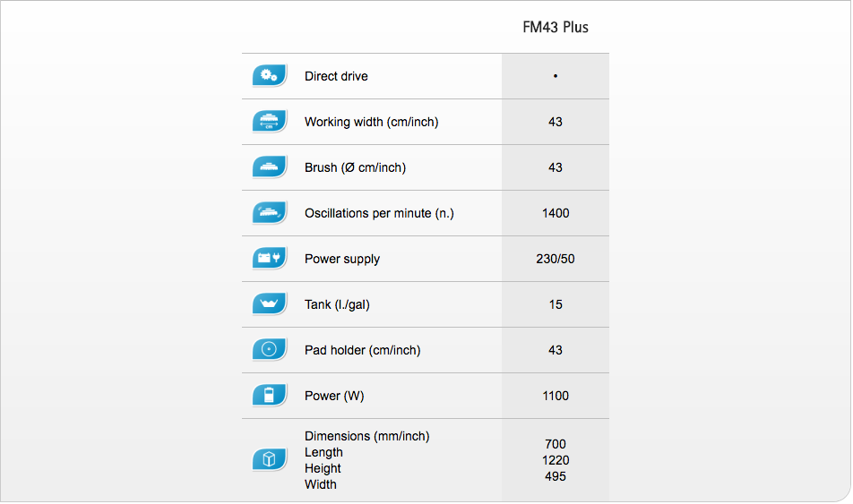This screenshot has height=504, width=853.
Task: Click the FM43 Plus column header
Action: coord(556,27)
